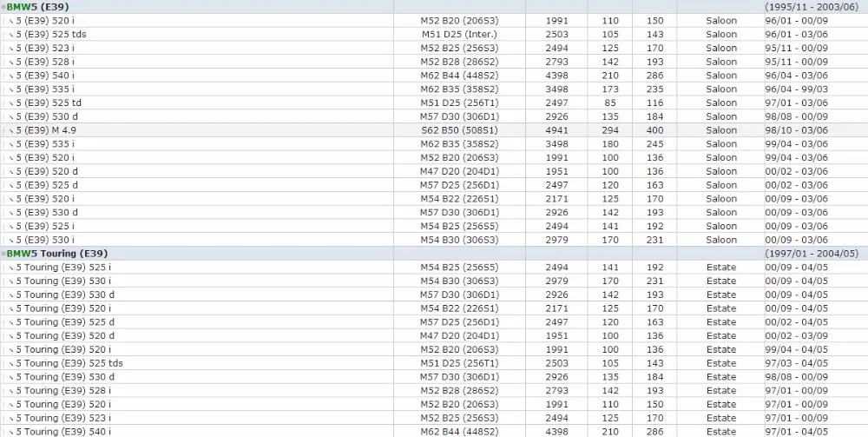Image resolution: width=868 pixels, height=437 pixels.
Task: Select 5 (E39) 535 i with 173 kW
Action: [x=434, y=89]
